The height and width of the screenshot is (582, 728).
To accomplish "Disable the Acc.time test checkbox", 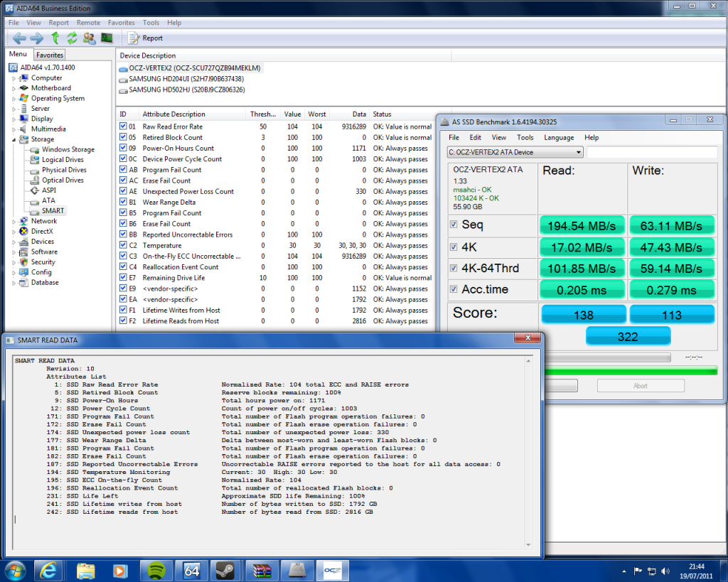I will click(x=454, y=289).
